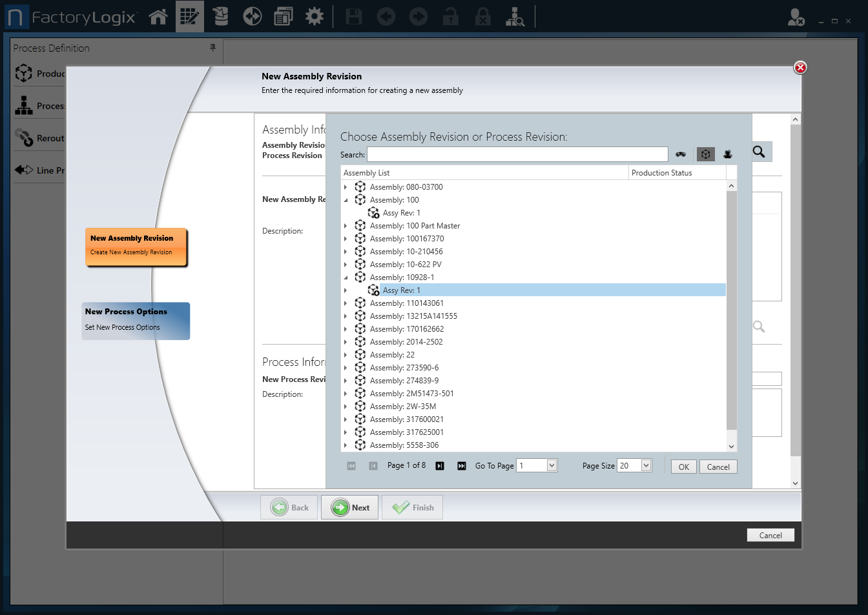Screen dimensions: 868x615
Task: Click the Save icon in the toolbar
Action: [353, 16]
